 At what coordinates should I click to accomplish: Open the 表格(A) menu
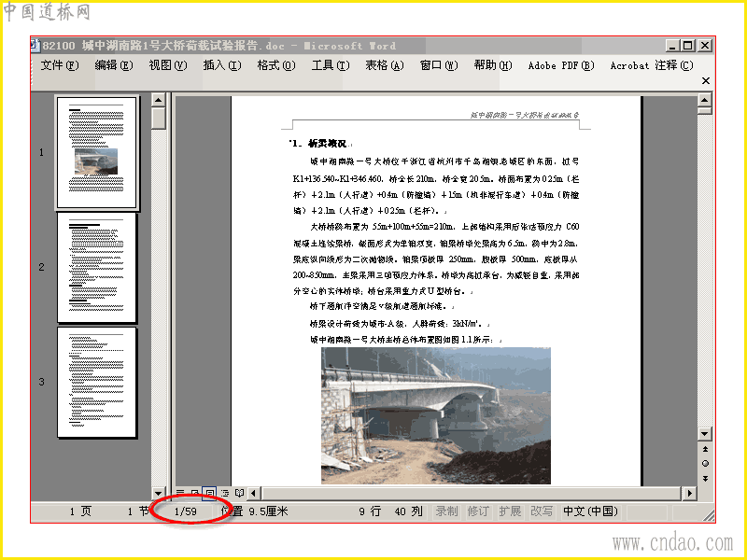[x=384, y=65]
